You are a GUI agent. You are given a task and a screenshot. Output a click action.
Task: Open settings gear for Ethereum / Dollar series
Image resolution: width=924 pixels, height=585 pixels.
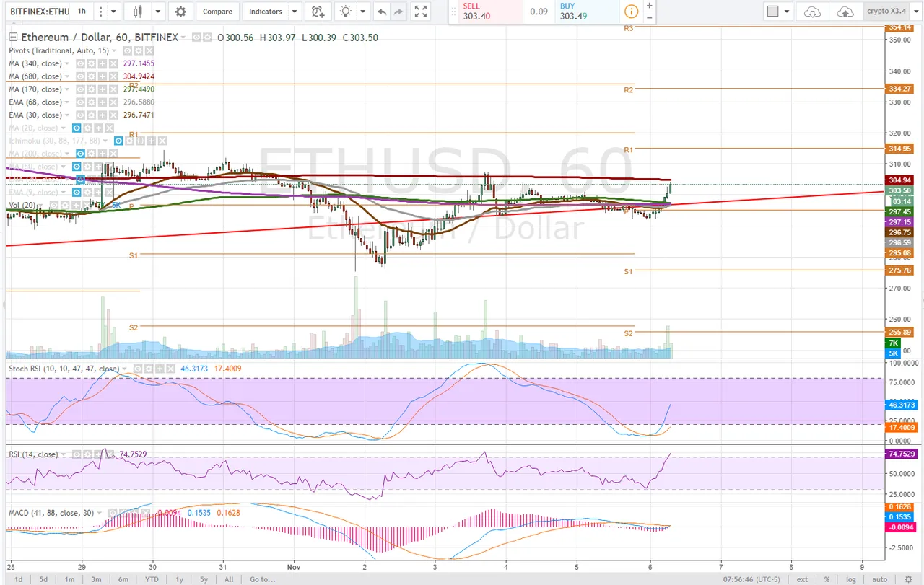coord(208,38)
